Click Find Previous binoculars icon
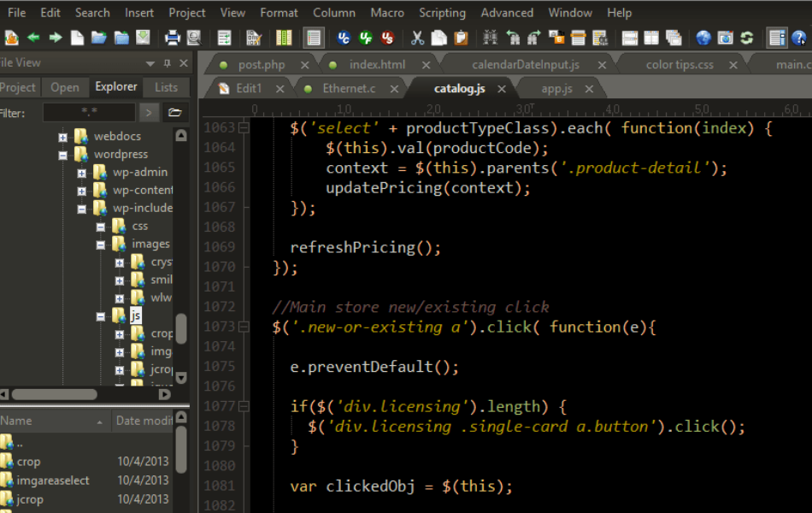The image size is (812, 513). point(512,38)
